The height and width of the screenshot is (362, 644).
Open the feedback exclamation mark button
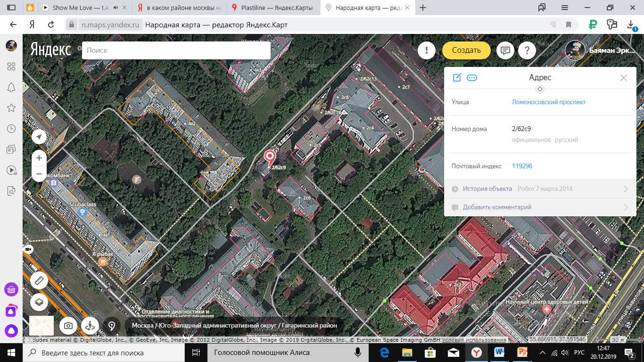click(427, 50)
